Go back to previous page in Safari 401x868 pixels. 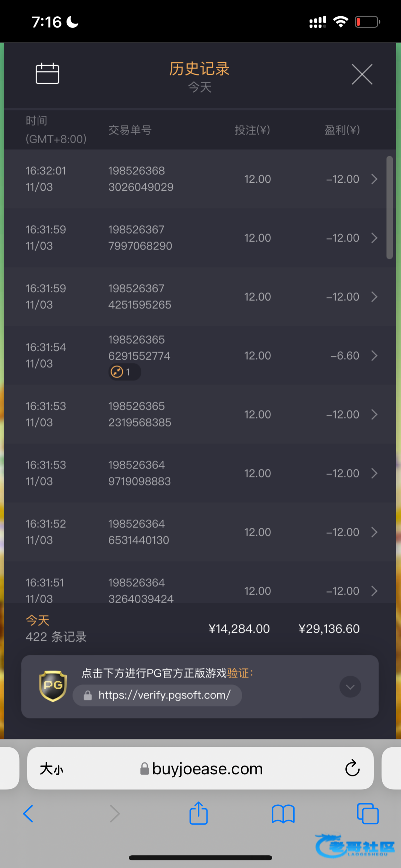click(x=28, y=814)
